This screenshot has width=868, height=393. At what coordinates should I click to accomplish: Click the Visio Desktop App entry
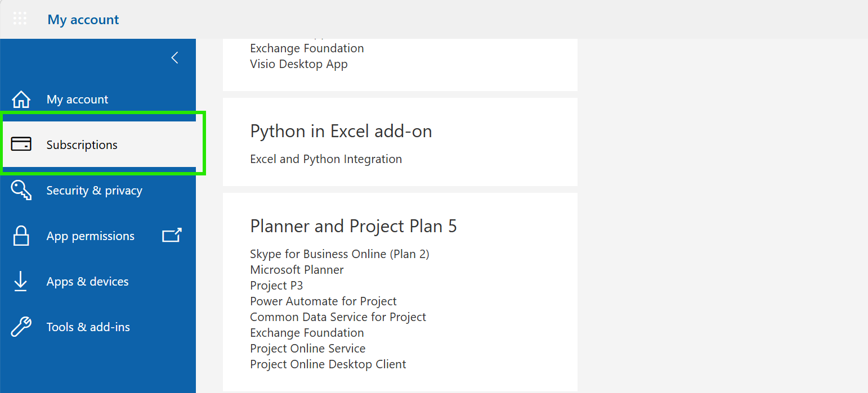(299, 64)
